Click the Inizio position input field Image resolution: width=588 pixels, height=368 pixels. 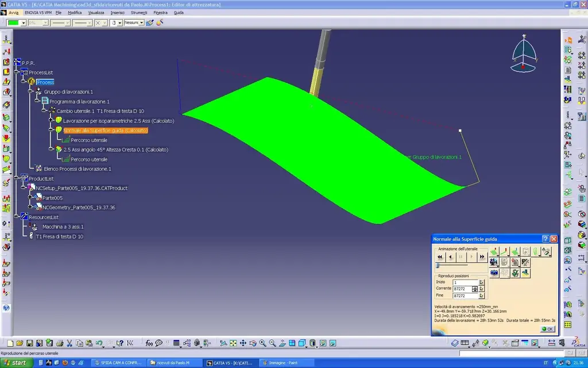[x=465, y=282]
